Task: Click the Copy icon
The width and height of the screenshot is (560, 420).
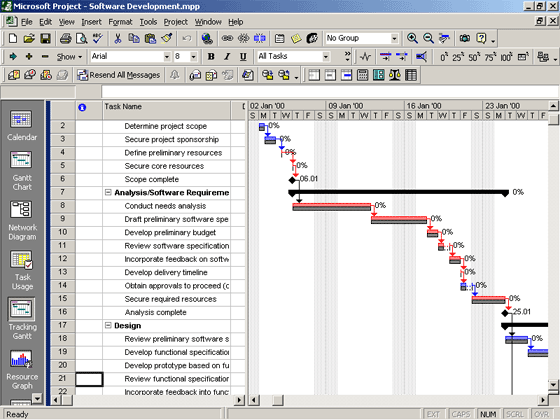Action: (134, 38)
